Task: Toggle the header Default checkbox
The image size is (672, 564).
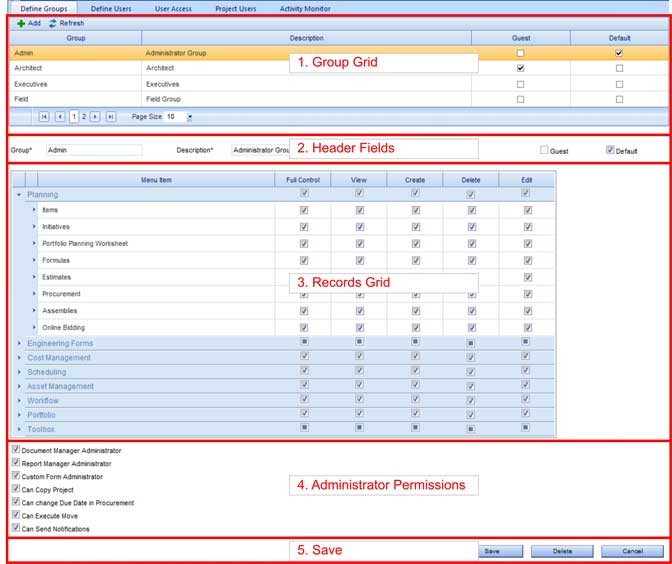Action: tap(610, 150)
